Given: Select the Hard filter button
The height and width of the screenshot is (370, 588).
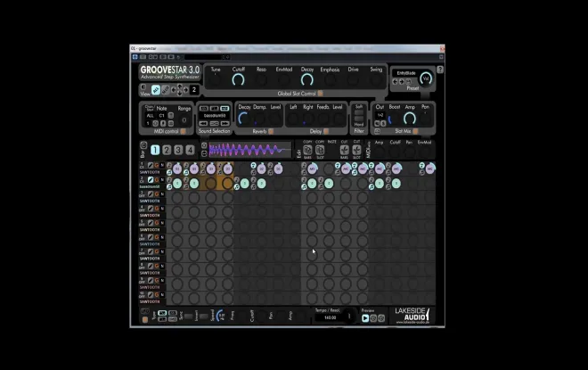Looking at the screenshot, I should (x=359, y=119).
